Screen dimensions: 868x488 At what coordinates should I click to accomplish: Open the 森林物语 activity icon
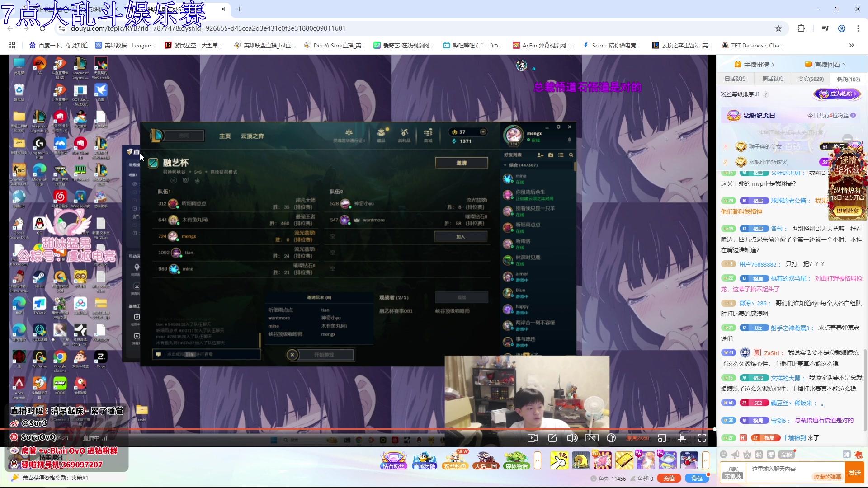click(517, 460)
